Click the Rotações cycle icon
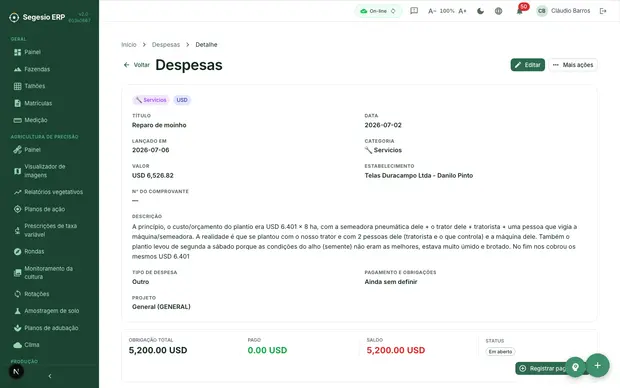The height and width of the screenshot is (388, 620). (17, 294)
